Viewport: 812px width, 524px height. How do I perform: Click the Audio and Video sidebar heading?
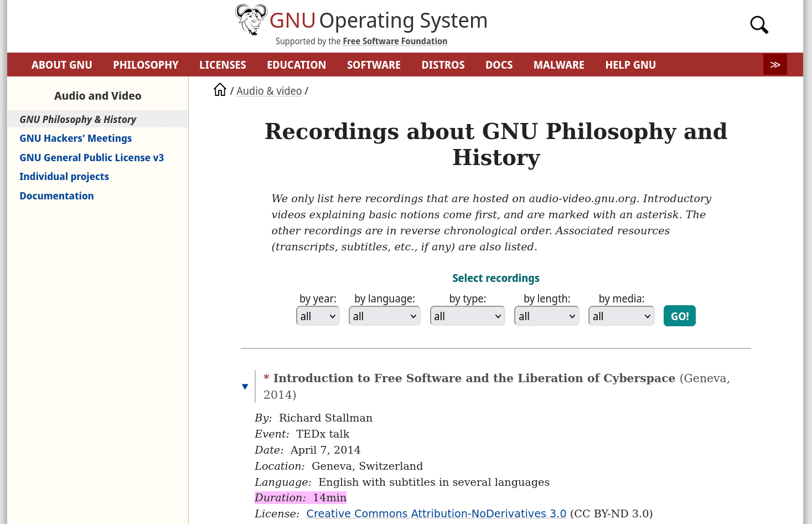98,96
